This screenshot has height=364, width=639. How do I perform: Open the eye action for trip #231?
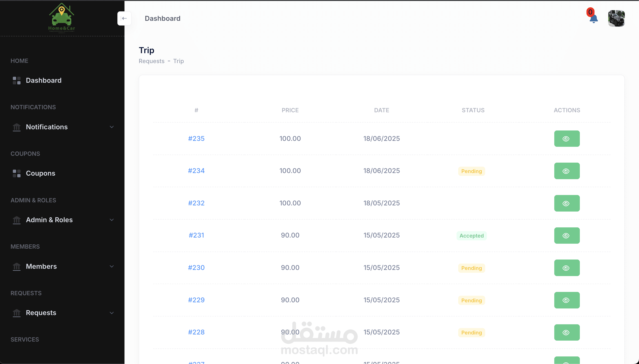[x=567, y=235]
